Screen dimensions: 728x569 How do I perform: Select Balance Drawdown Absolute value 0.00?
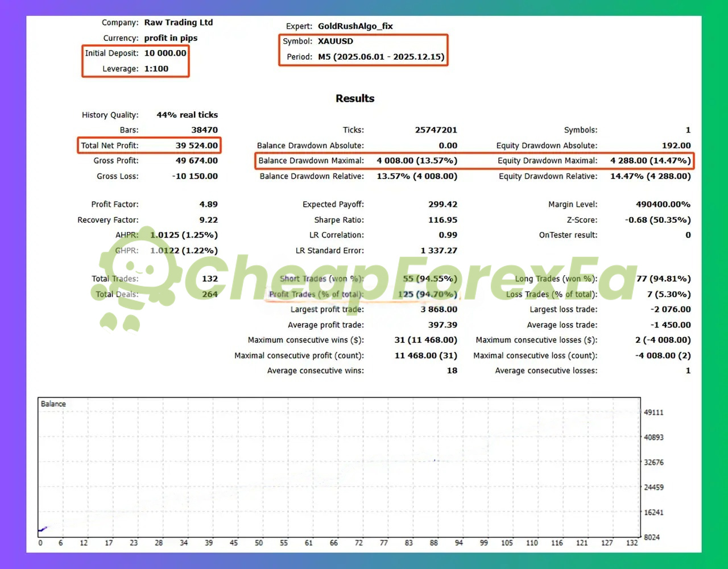pyautogui.click(x=448, y=146)
